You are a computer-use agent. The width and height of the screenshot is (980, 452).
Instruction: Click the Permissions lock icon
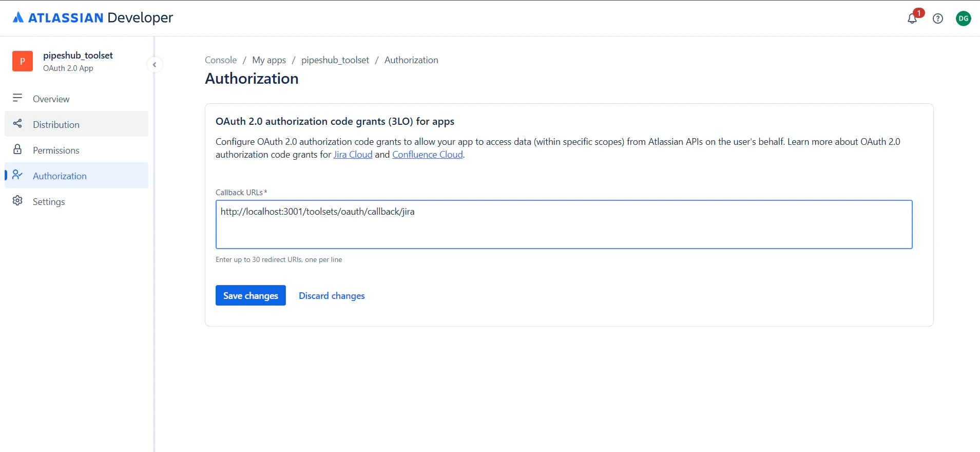(x=17, y=149)
